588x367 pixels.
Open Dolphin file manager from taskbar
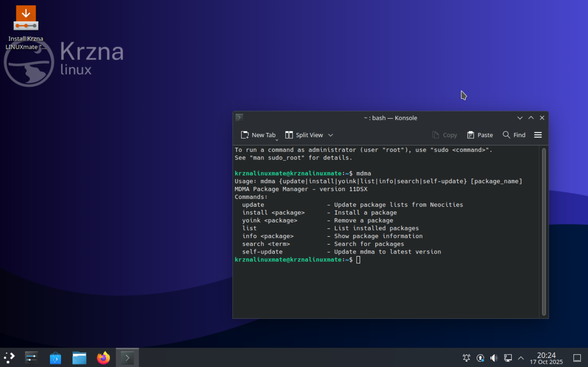pos(79,358)
